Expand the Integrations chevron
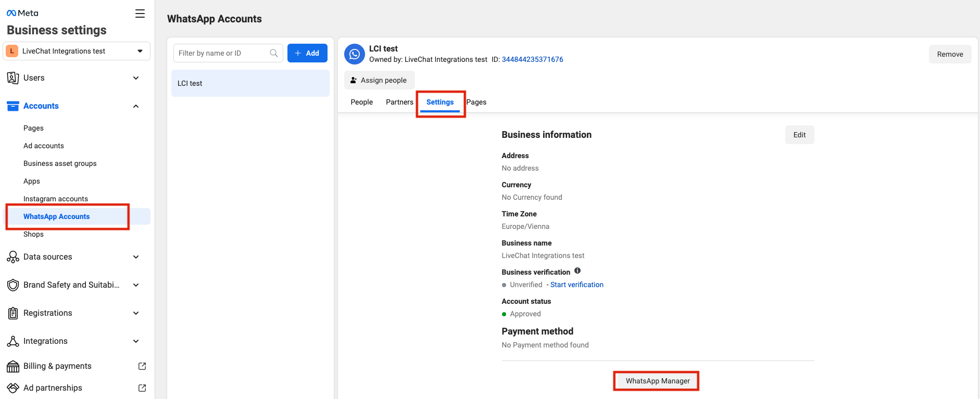This screenshot has width=980, height=399. (x=136, y=341)
